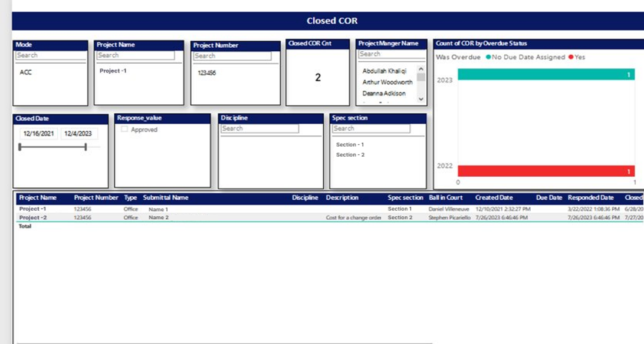Click the red 2022 bar in the chart
The width and height of the screenshot is (644, 344).
pyautogui.click(x=546, y=171)
